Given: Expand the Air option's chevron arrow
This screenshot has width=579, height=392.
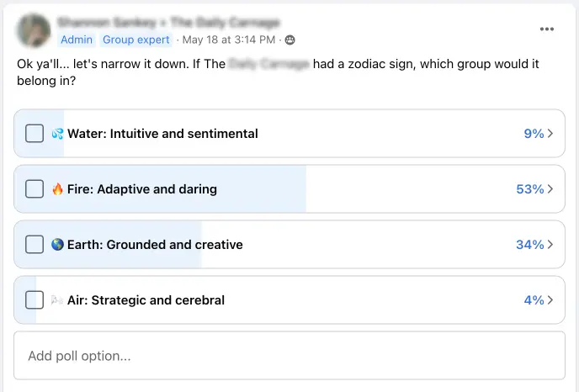Looking at the screenshot, I should coord(550,300).
